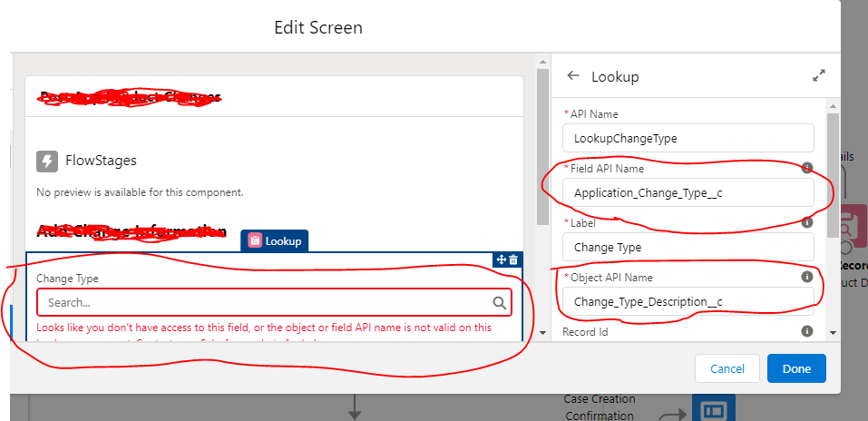Show info tooltip for Record Id

point(807,330)
